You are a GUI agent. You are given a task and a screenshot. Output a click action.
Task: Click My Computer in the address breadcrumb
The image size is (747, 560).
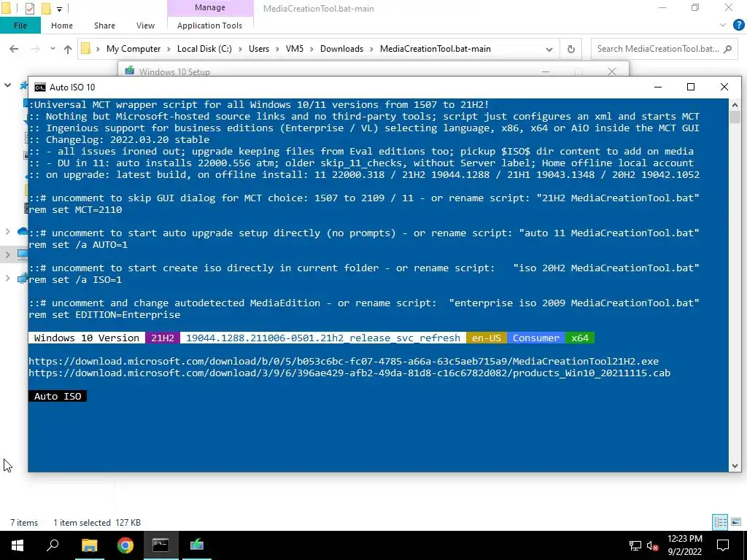[x=133, y=49]
